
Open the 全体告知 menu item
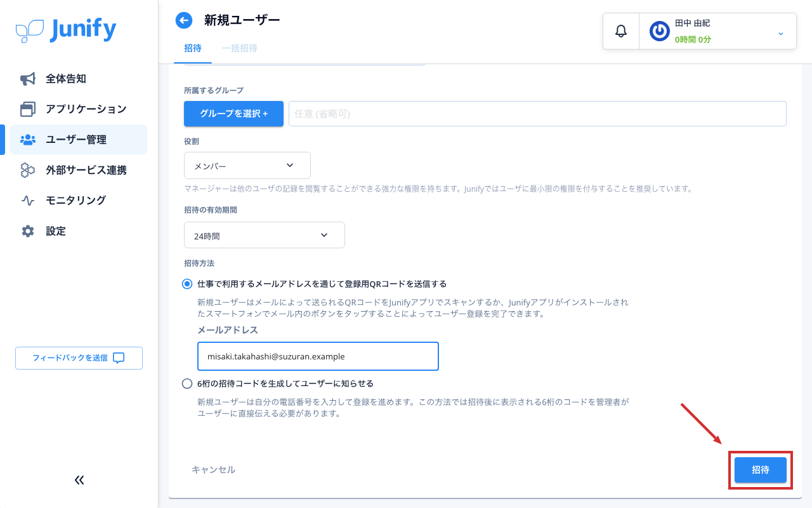(x=79, y=79)
